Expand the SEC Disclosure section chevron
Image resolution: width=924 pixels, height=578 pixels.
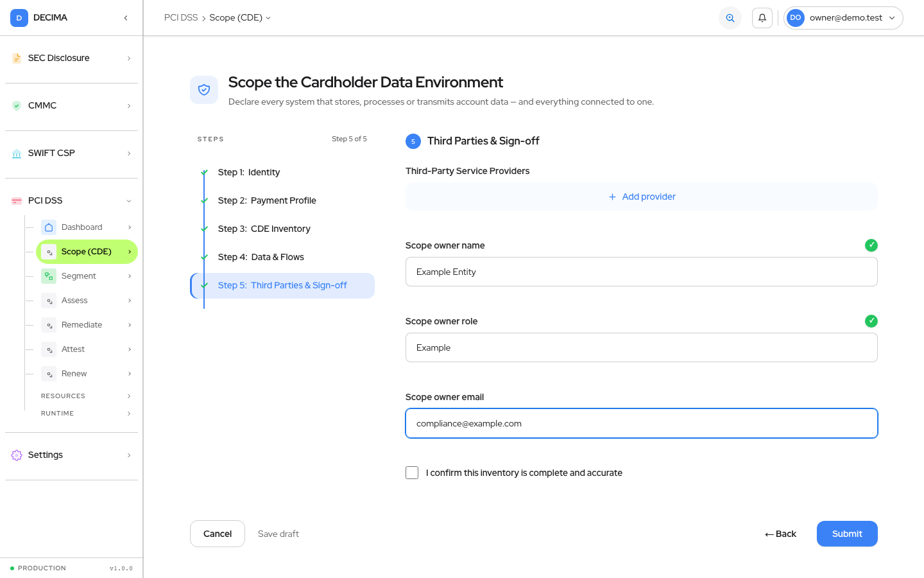pyautogui.click(x=129, y=58)
